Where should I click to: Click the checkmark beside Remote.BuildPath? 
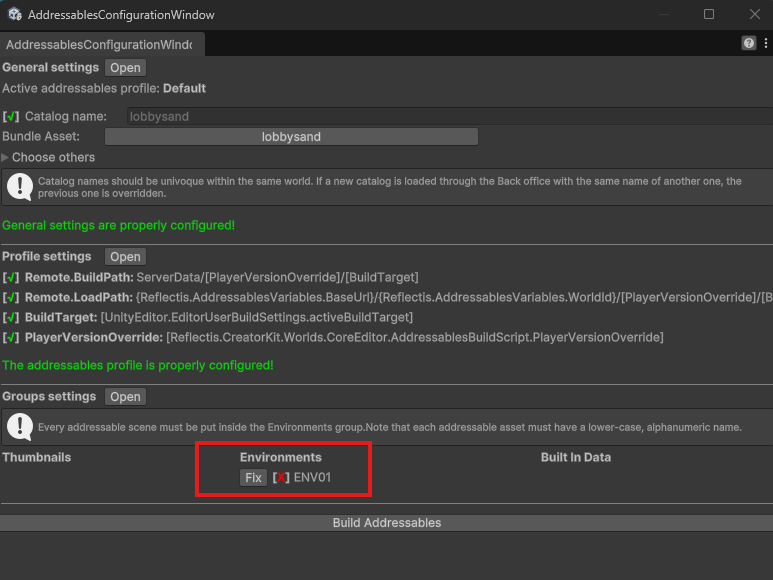coord(11,277)
